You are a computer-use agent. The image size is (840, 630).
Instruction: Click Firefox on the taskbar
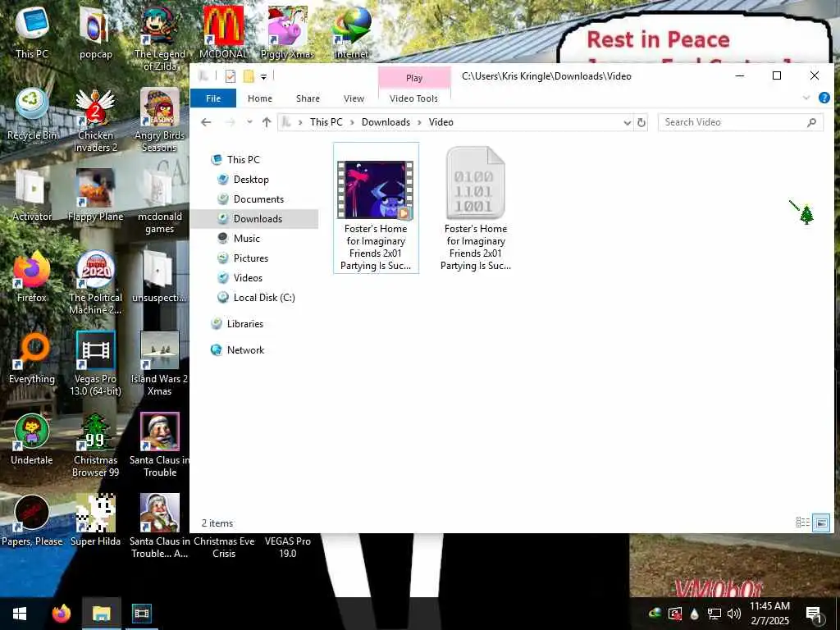(61, 614)
